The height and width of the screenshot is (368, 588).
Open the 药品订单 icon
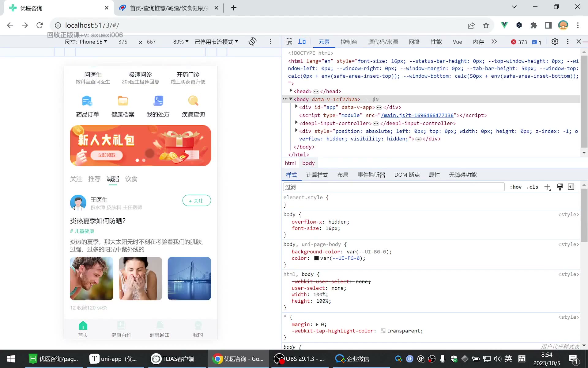pyautogui.click(x=87, y=101)
